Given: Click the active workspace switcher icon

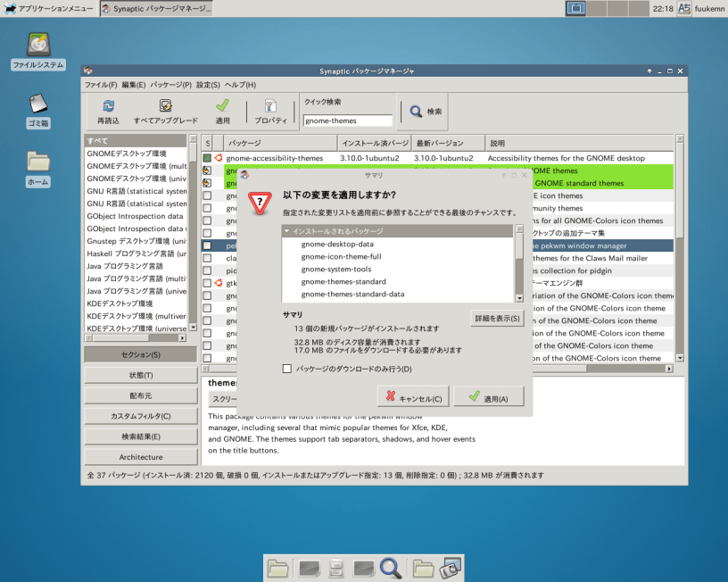Looking at the screenshot, I should pos(575,8).
